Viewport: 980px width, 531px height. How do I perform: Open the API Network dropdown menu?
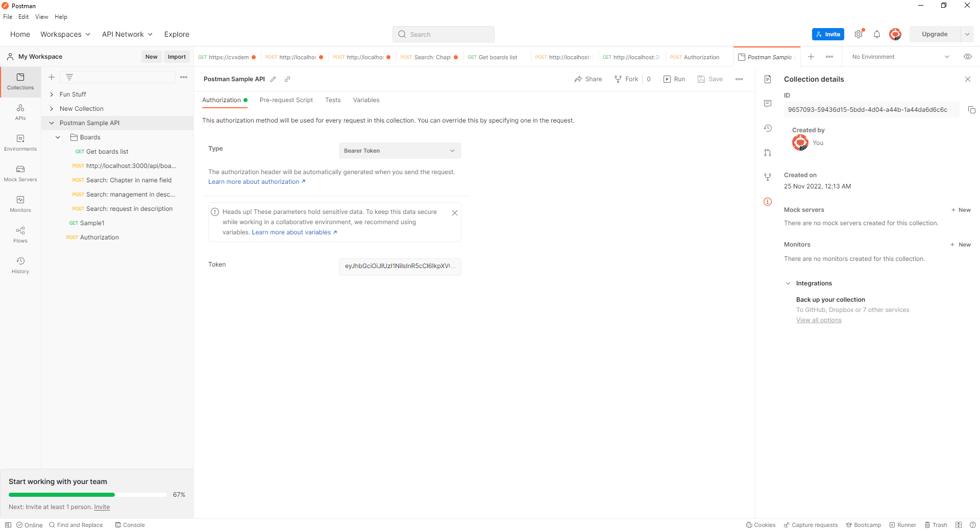pyautogui.click(x=127, y=34)
